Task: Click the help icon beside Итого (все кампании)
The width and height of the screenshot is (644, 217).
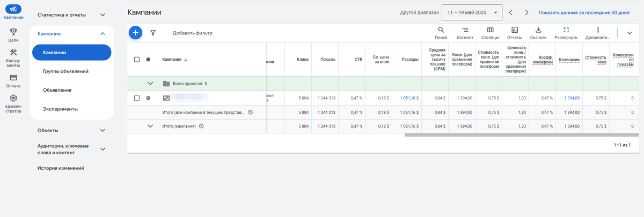Action: 250,112
